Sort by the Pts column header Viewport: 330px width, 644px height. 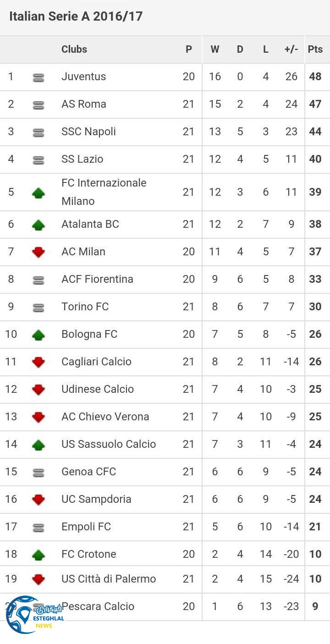click(x=315, y=50)
